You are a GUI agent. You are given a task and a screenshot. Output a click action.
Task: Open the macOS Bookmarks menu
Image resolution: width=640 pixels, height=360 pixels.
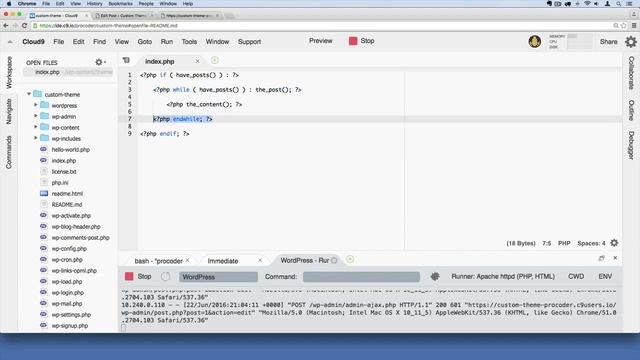click(x=120, y=4)
